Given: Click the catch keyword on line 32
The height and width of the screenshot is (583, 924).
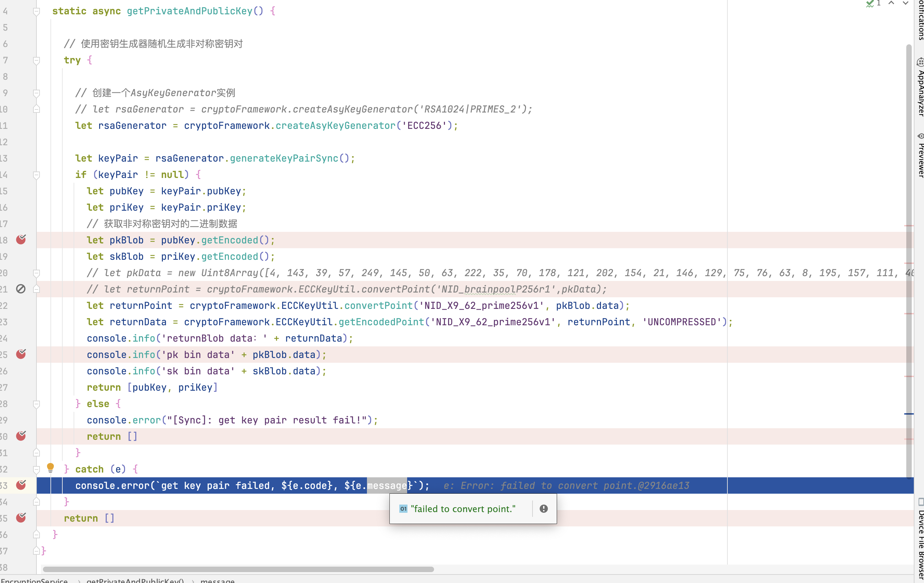Looking at the screenshot, I should tap(89, 469).
